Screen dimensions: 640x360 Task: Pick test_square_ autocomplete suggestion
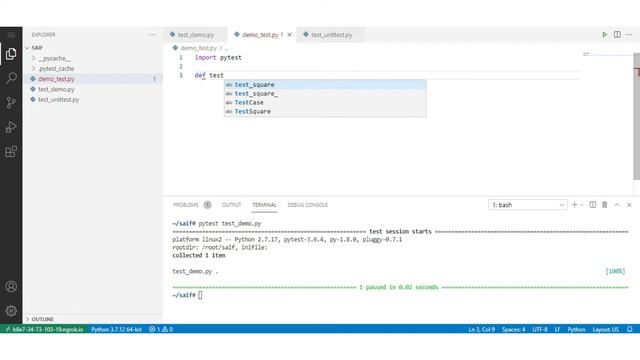325,93
